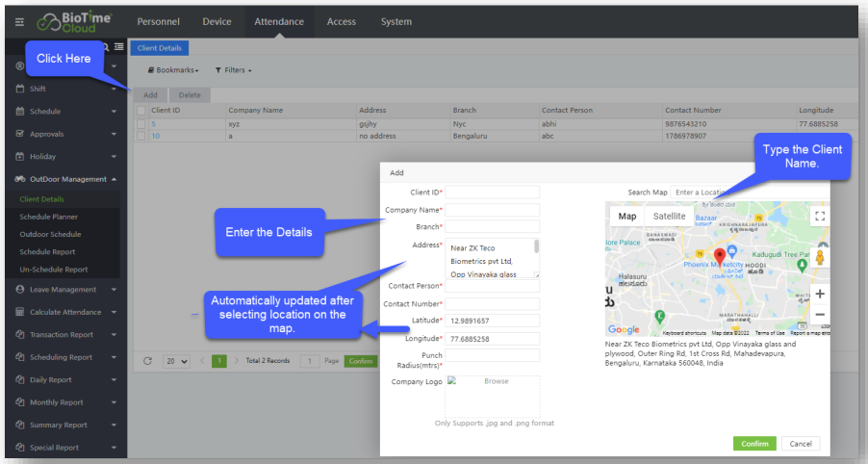The width and height of the screenshot is (868, 464).
Task: Check the checkbox for client ID 5
Action: point(141,124)
